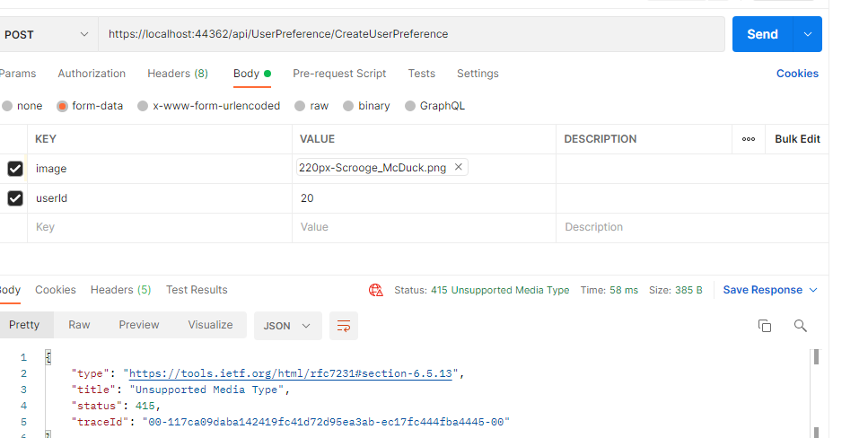
Task: Open the Pre-request Script tab
Action: (x=339, y=73)
